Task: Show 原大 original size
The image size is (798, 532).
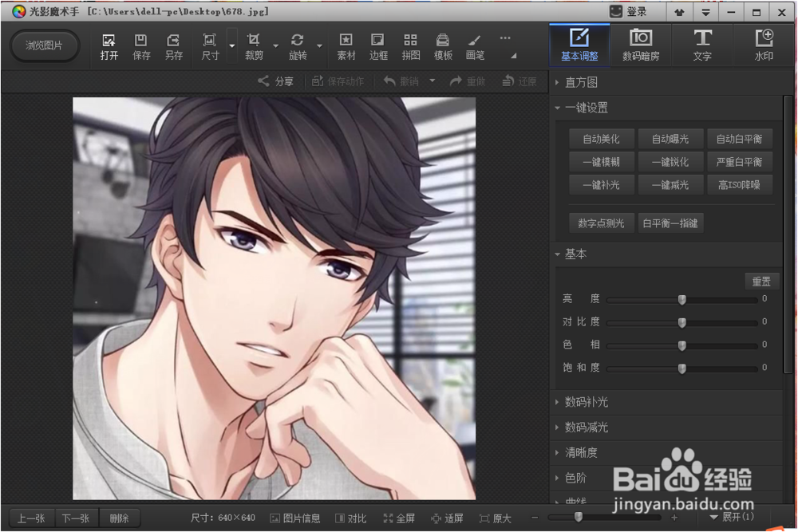Action: (x=496, y=518)
